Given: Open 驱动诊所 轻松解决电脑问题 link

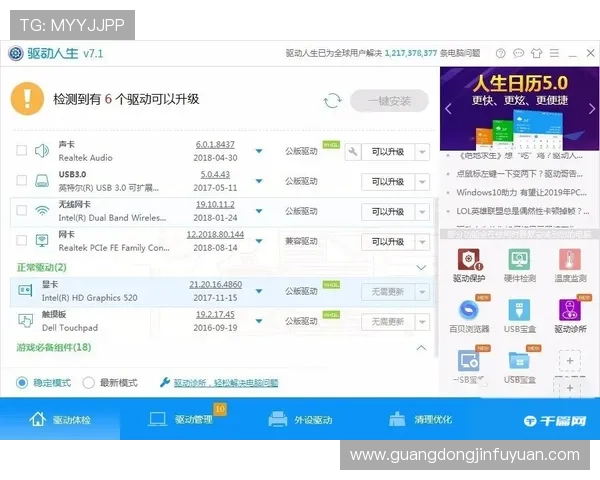Looking at the screenshot, I should point(226,383).
